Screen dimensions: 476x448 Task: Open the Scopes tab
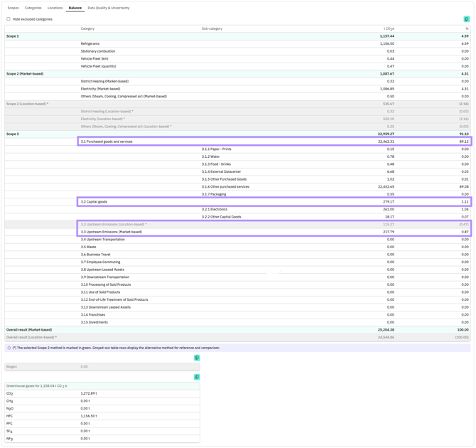pyautogui.click(x=13, y=8)
